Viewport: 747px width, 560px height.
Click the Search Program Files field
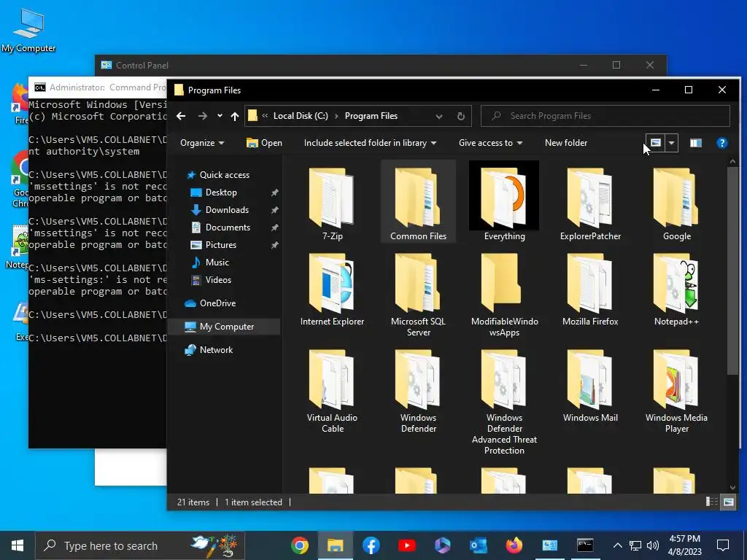pyautogui.click(x=605, y=116)
